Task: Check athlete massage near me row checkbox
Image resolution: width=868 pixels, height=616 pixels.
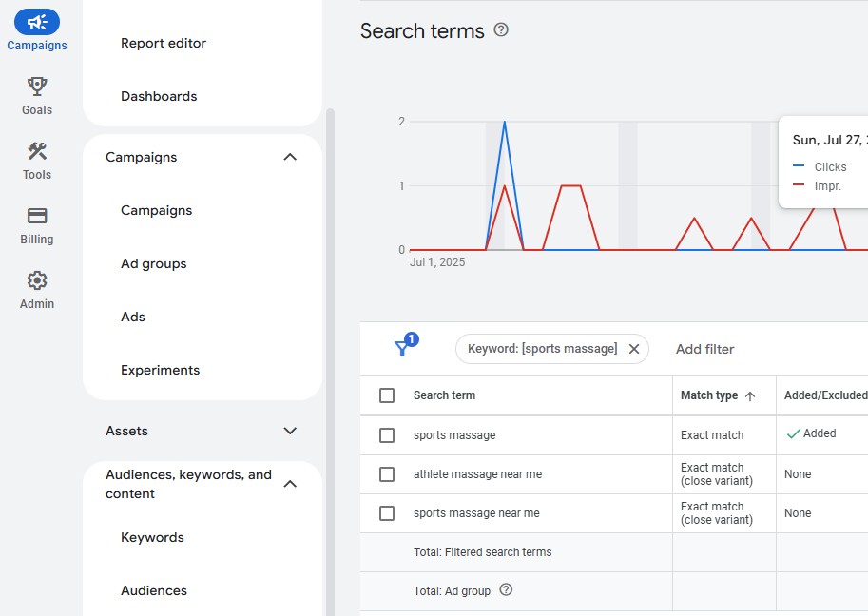Action: pyautogui.click(x=387, y=474)
